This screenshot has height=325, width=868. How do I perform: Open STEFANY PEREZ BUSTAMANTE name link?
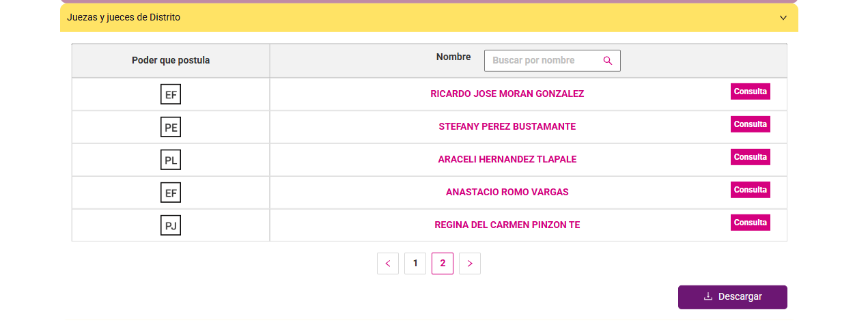(x=507, y=126)
